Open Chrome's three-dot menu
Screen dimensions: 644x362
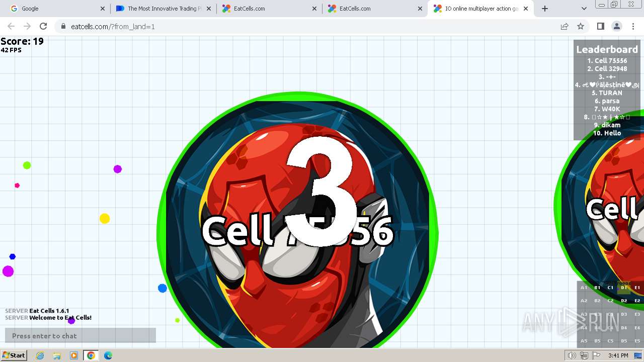click(633, 26)
